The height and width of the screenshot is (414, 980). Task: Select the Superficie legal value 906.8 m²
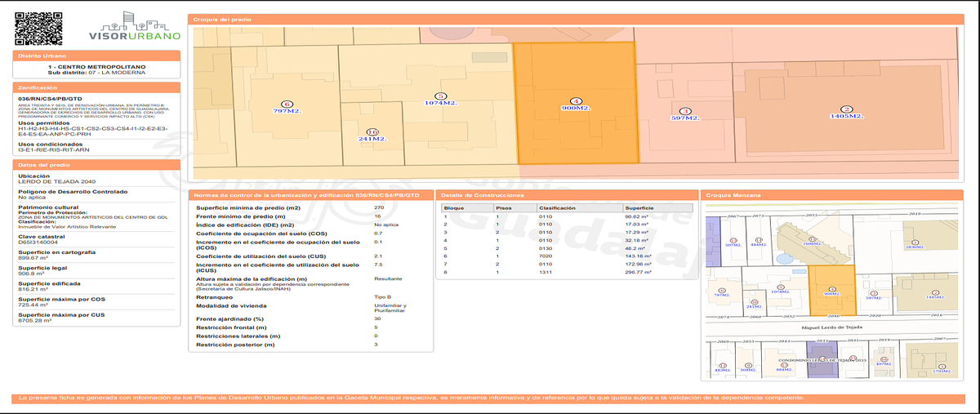(31, 274)
